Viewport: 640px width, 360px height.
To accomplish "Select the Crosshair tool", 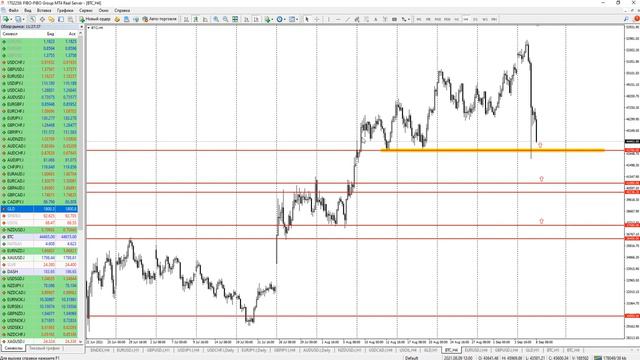I will (317, 19).
